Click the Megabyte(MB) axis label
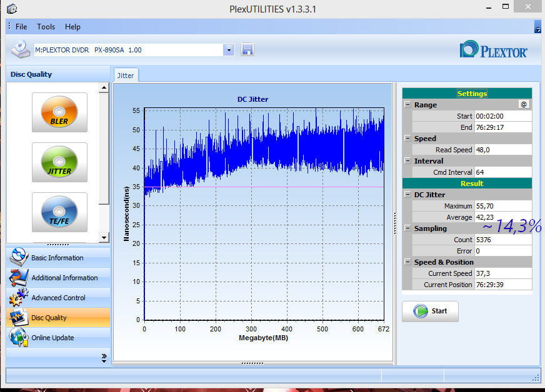This screenshot has width=545, height=392. pos(264,338)
